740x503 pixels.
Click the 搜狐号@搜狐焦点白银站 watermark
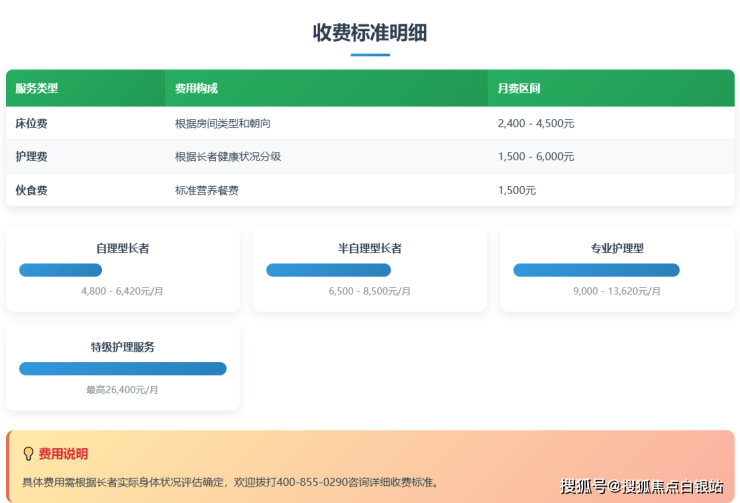[642, 487]
